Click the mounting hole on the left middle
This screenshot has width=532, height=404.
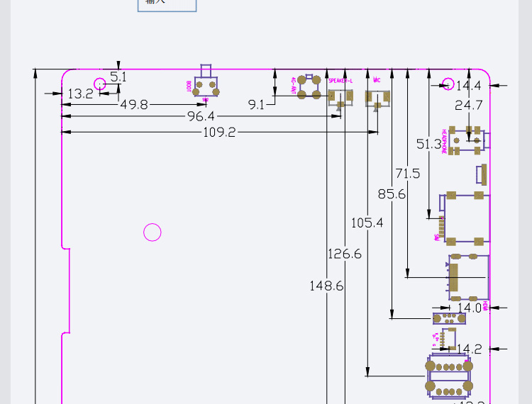point(153,232)
